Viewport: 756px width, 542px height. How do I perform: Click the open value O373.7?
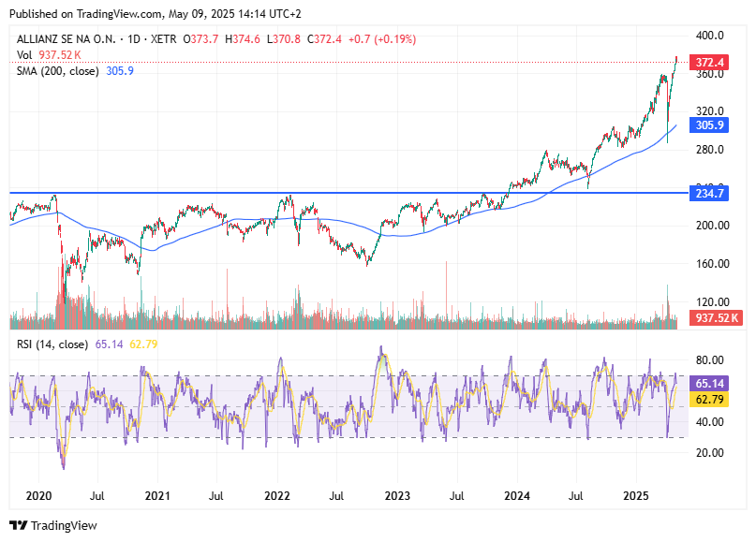coord(200,39)
